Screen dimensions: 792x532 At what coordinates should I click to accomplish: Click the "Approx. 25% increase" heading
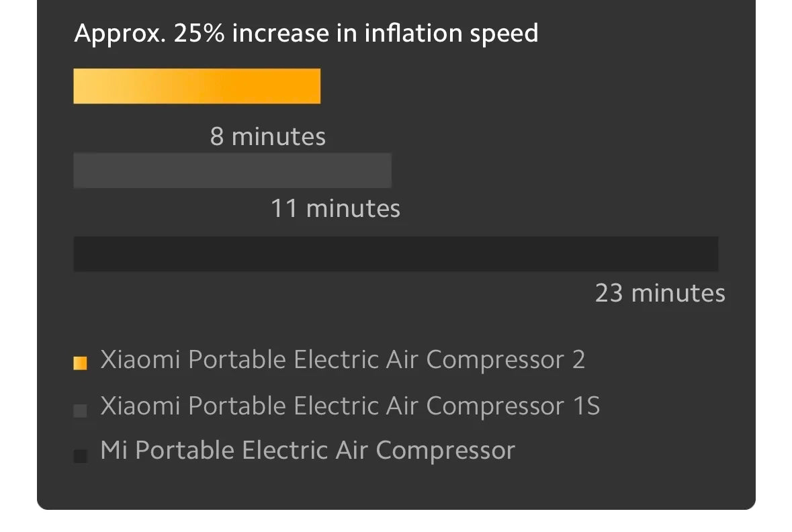click(x=306, y=33)
